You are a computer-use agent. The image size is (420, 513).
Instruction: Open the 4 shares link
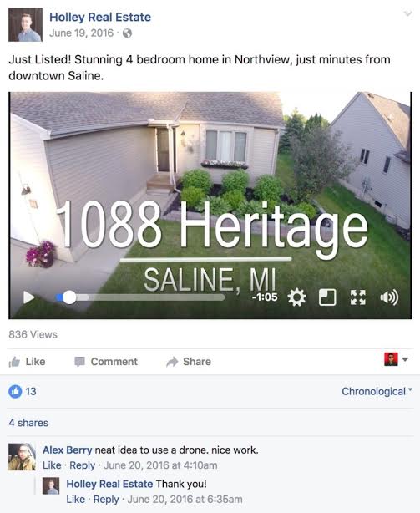coord(28,423)
